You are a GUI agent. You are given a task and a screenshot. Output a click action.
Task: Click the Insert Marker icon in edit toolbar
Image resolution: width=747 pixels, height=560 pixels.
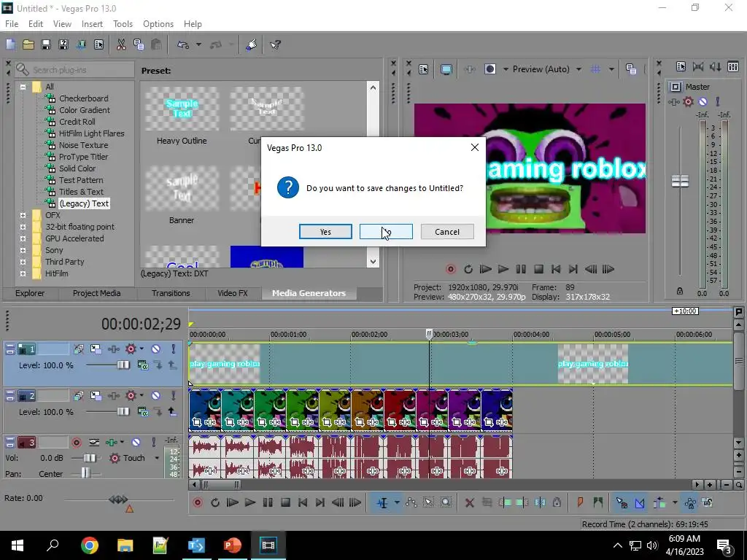pos(580,502)
